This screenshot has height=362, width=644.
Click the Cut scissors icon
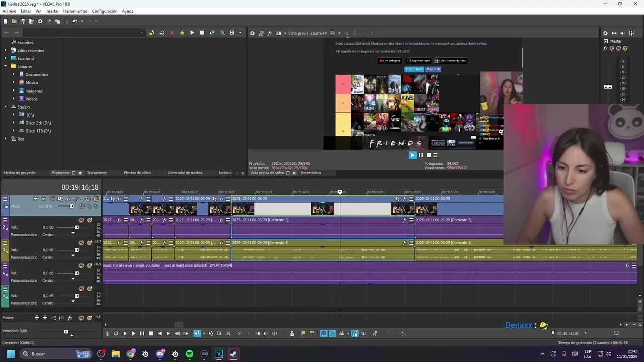pos(49,21)
